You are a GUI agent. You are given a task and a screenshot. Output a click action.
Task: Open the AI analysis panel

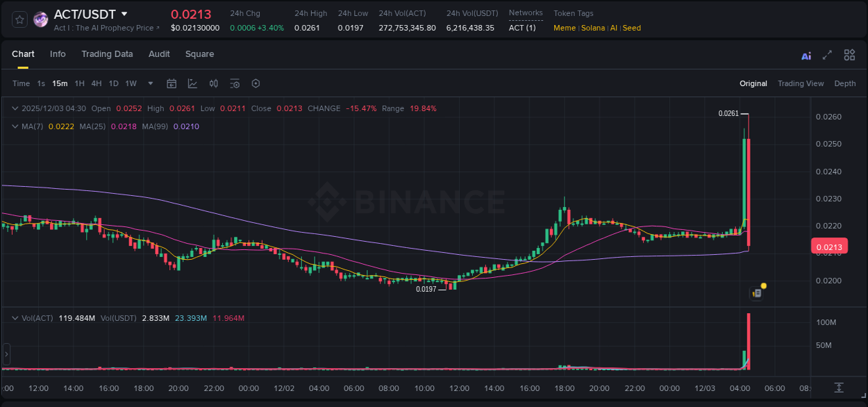(806, 55)
